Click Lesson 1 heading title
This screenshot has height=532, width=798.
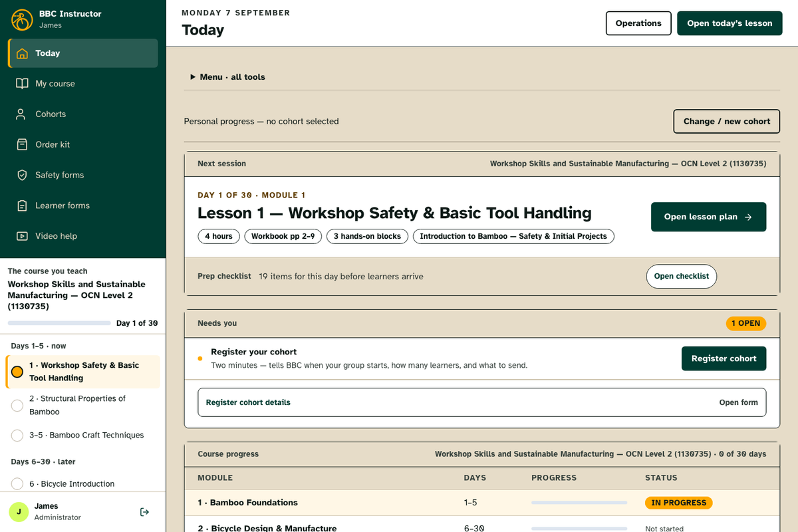point(394,213)
